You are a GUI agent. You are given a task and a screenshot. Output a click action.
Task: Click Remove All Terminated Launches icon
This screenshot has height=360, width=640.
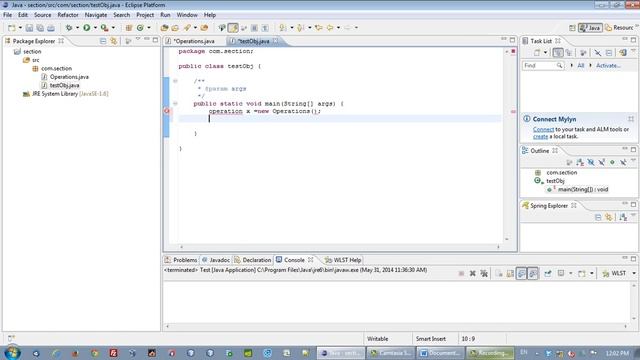coord(484,273)
